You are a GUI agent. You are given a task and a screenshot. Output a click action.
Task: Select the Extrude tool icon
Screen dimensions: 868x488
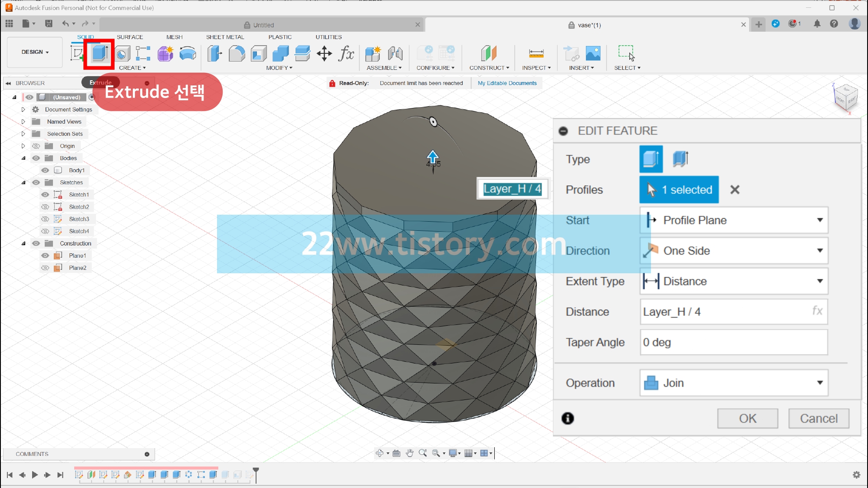[x=99, y=54]
